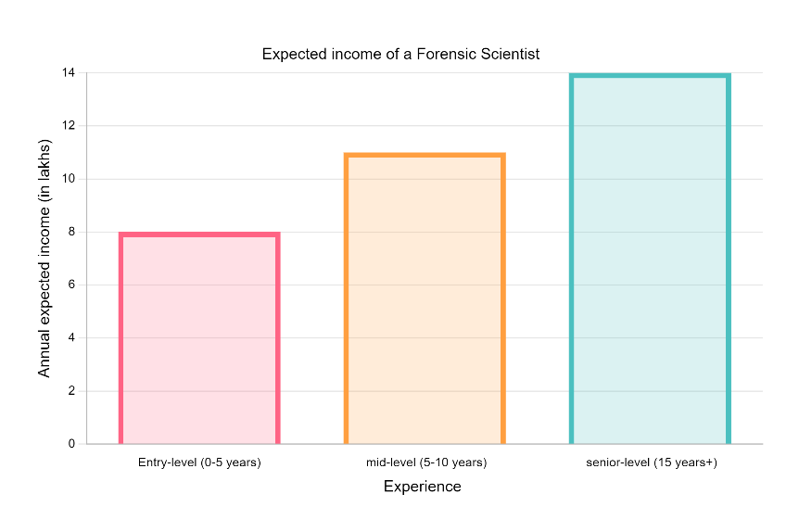Select the 'mid-level (5-10 years)' category label

point(425,462)
